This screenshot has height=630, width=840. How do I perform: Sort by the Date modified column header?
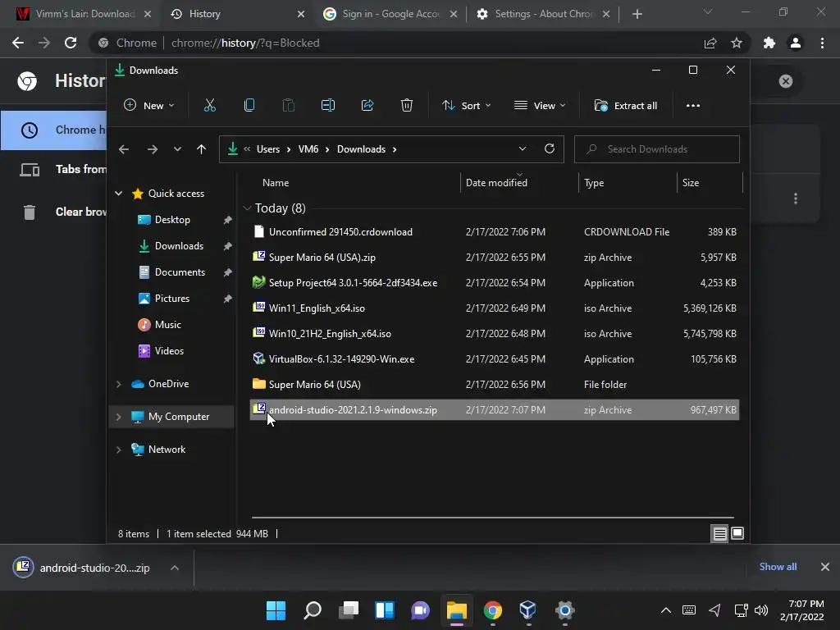[x=496, y=183]
